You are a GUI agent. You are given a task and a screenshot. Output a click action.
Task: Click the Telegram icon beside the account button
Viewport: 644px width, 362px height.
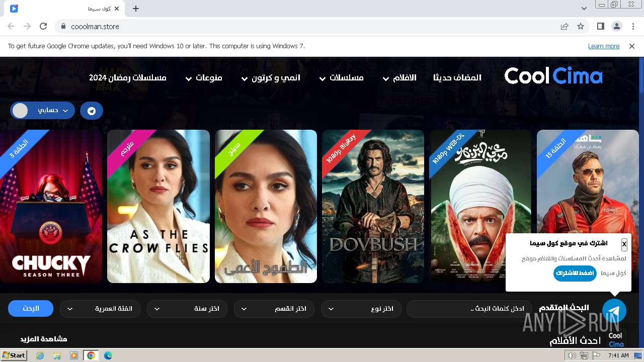pyautogui.click(x=92, y=111)
